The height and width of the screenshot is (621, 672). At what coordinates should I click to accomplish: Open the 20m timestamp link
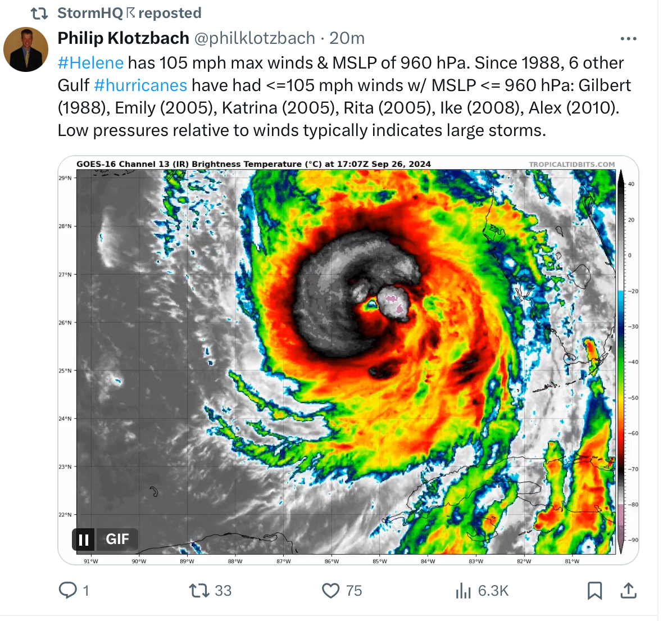(x=347, y=38)
